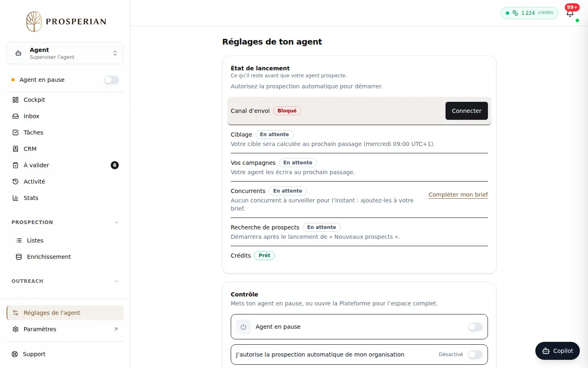
Task: Click the Désactivé status label
Action: tap(451, 355)
